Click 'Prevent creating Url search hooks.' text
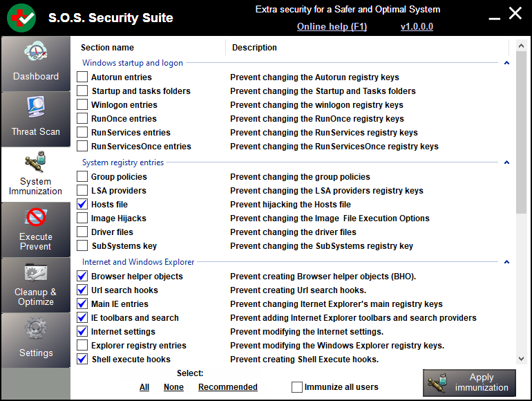Viewport: 532px width, 401px height. (x=298, y=290)
